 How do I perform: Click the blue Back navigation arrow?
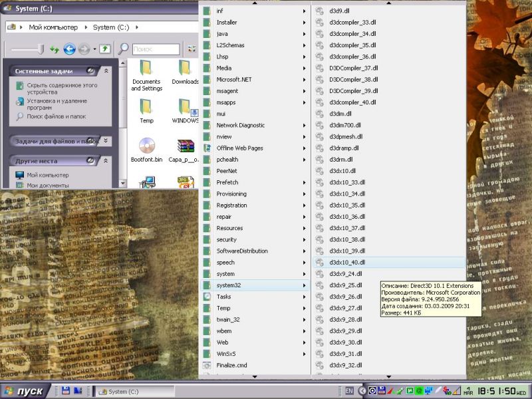point(69,49)
